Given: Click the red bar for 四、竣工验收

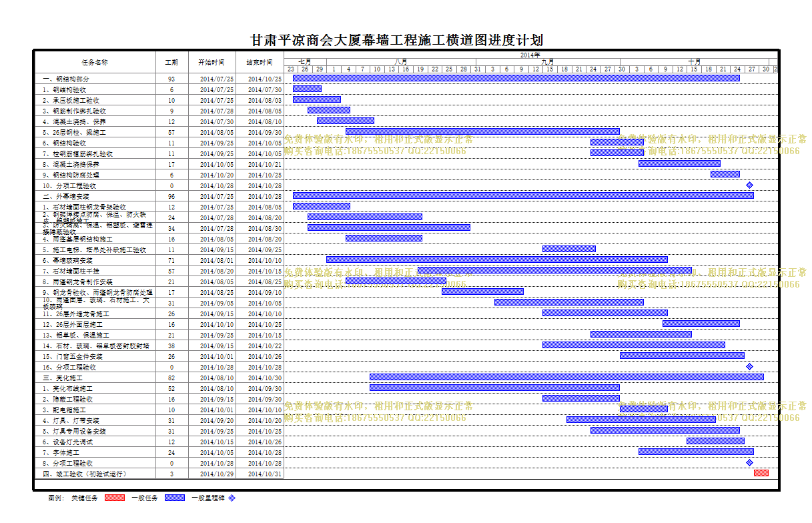Looking at the screenshot, I should 761,473.
